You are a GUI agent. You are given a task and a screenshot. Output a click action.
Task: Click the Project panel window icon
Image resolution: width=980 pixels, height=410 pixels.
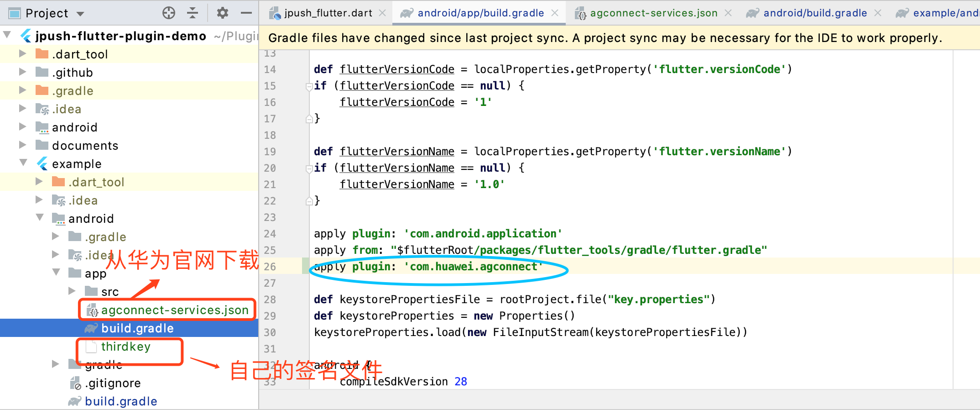pyautogui.click(x=15, y=13)
